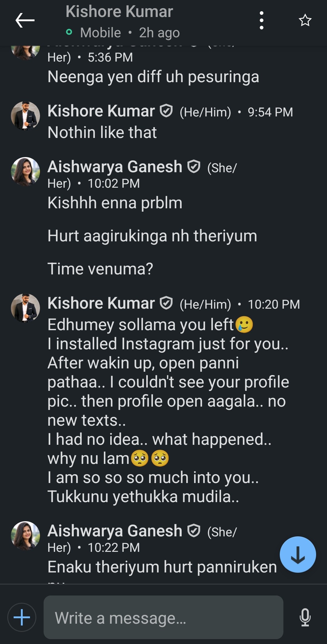Open Aishwarya Ganesh's avatar at 10:02 PM
The image size is (327, 644).
click(x=25, y=172)
